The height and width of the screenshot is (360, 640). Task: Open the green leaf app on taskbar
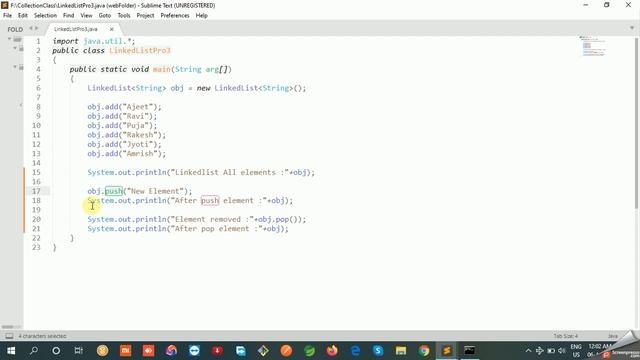(309, 351)
